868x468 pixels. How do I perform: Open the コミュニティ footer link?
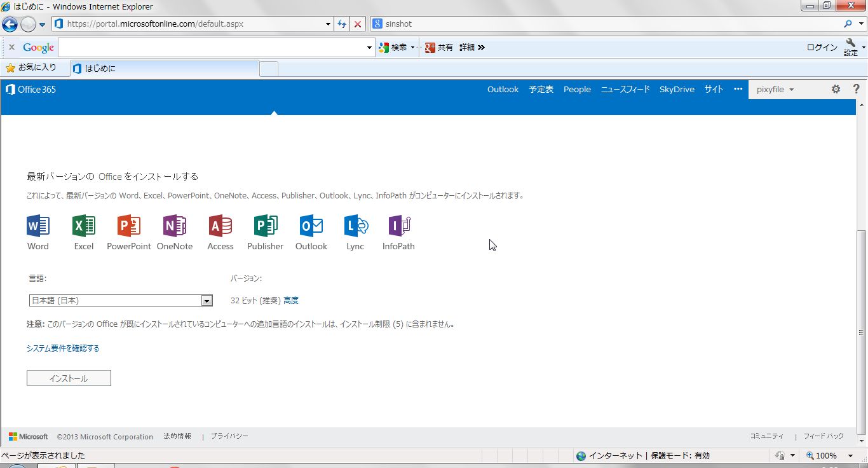767,436
